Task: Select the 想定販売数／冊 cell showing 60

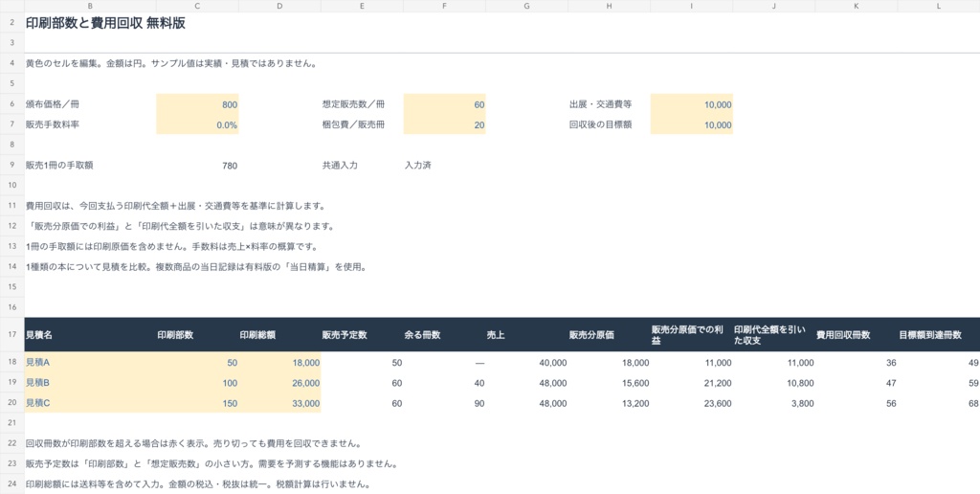Action: pos(444,104)
